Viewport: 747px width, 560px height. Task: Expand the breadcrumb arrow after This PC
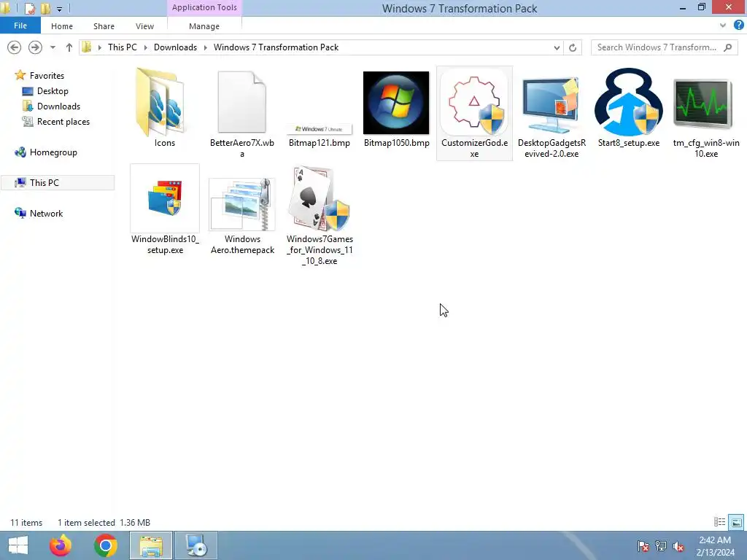coord(145,47)
